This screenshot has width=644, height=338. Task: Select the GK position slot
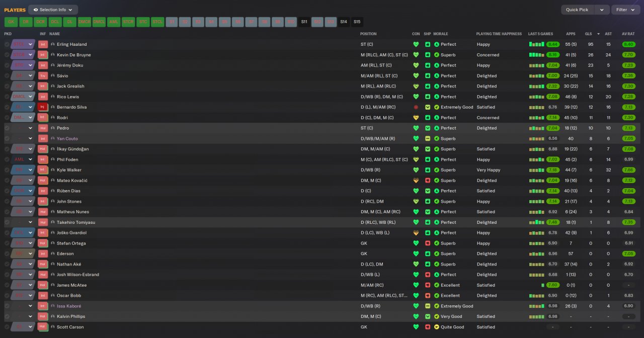point(11,22)
